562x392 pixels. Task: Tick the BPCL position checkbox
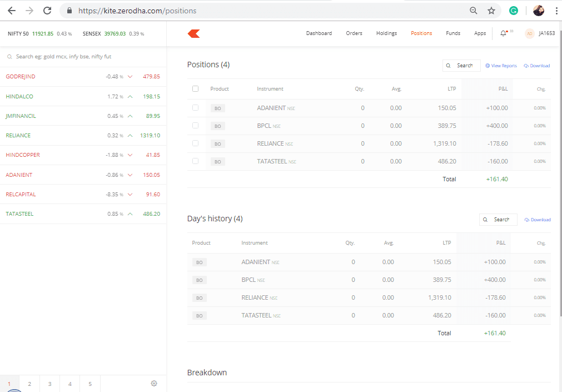[195, 126]
